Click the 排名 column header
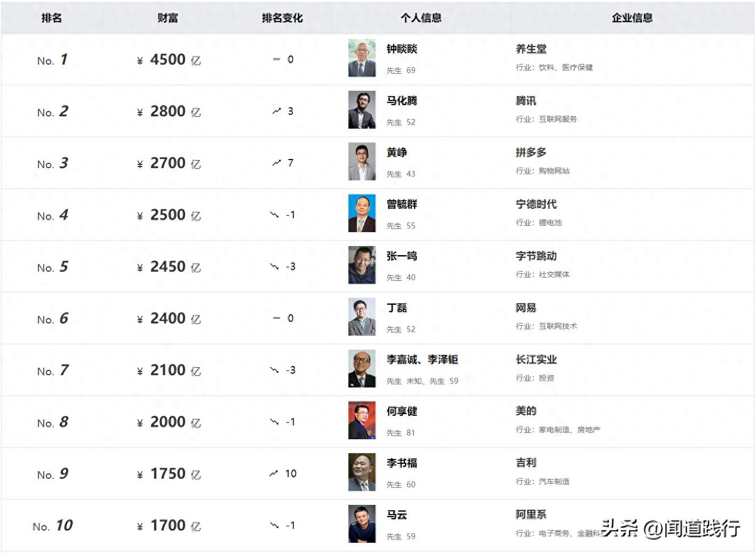This screenshot has height=554, width=756. (52, 18)
